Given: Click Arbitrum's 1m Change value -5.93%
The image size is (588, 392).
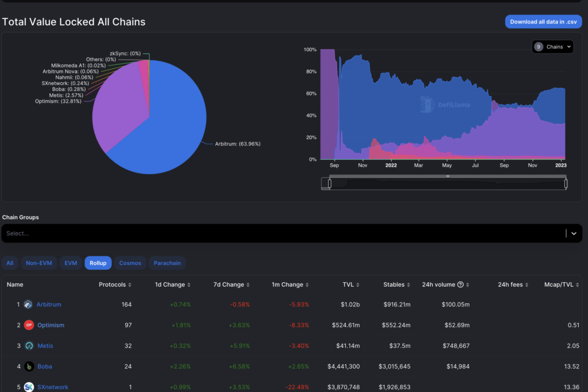Looking at the screenshot, I should coord(299,305).
